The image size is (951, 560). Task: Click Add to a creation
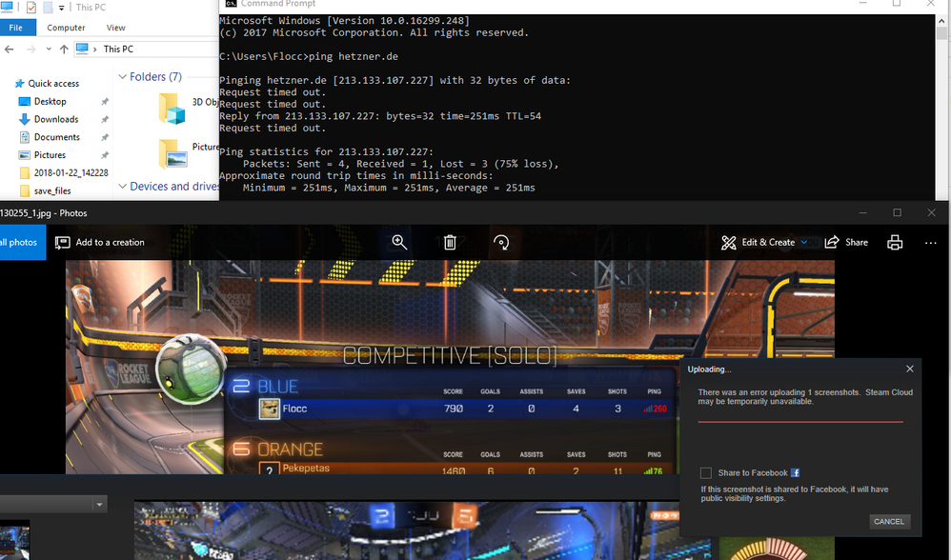click(x=100, y=243)
